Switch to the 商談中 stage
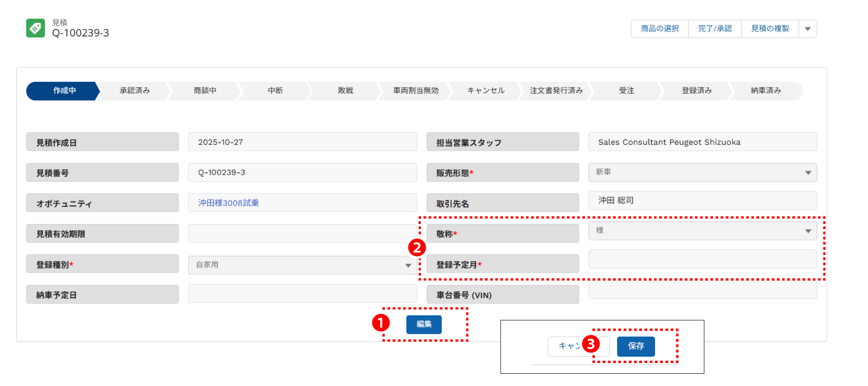The height and width of the screenshot is (386, 868). point(205,91)
